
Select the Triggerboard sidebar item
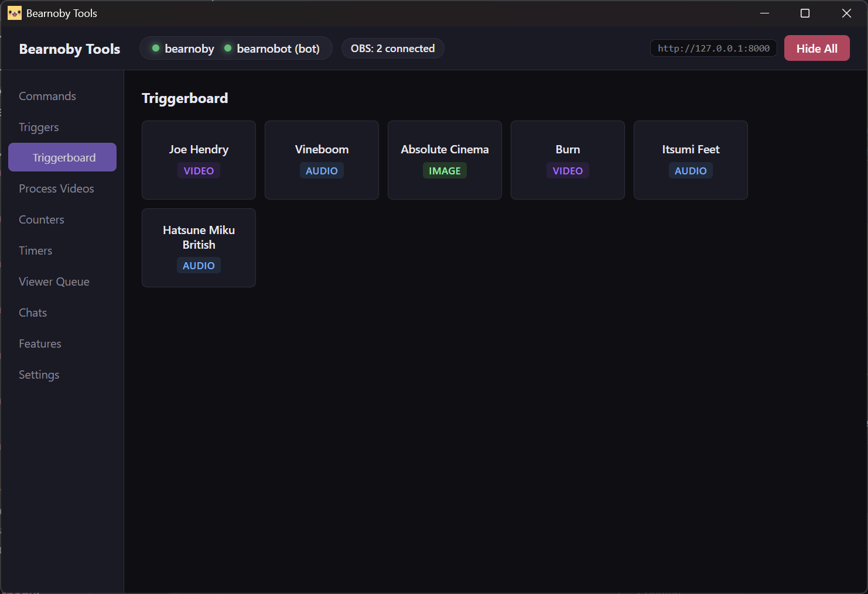pos(62,157)
